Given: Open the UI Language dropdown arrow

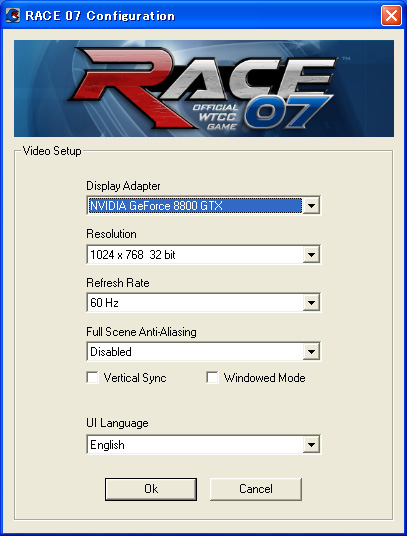Looking at the screenshot, I should (311, 445).
